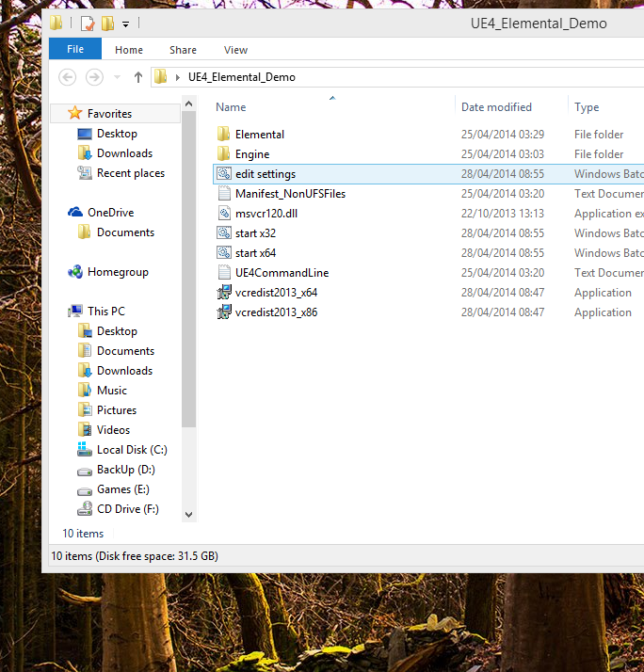Click the 10 items count above status bar
The image size is (644, 672).
tap(83, 534)
